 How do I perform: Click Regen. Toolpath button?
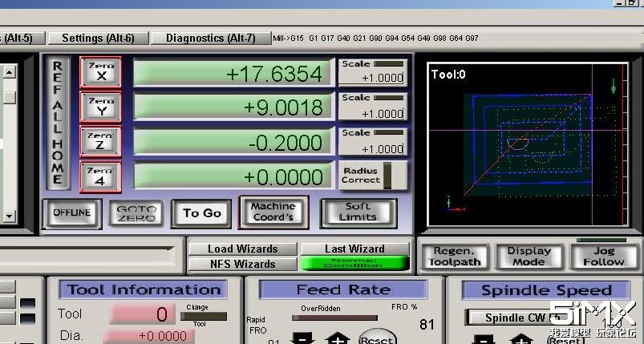coord(454,257)
